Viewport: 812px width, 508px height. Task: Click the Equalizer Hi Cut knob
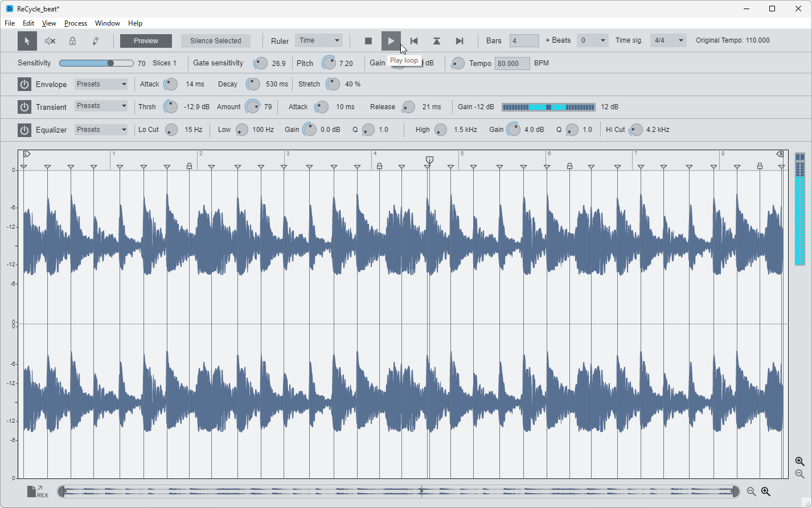pyautogui.click(x=636, y=130)
